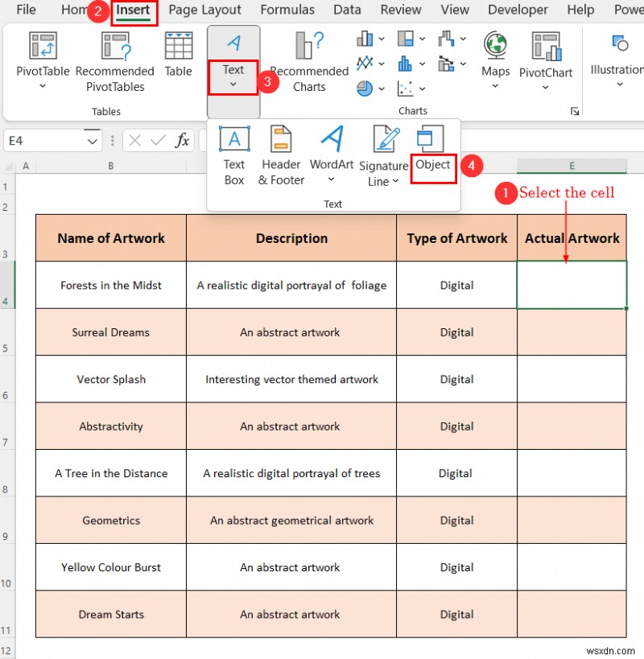
Task: Click the Recommended Charts icon
Action: [308, 46]
